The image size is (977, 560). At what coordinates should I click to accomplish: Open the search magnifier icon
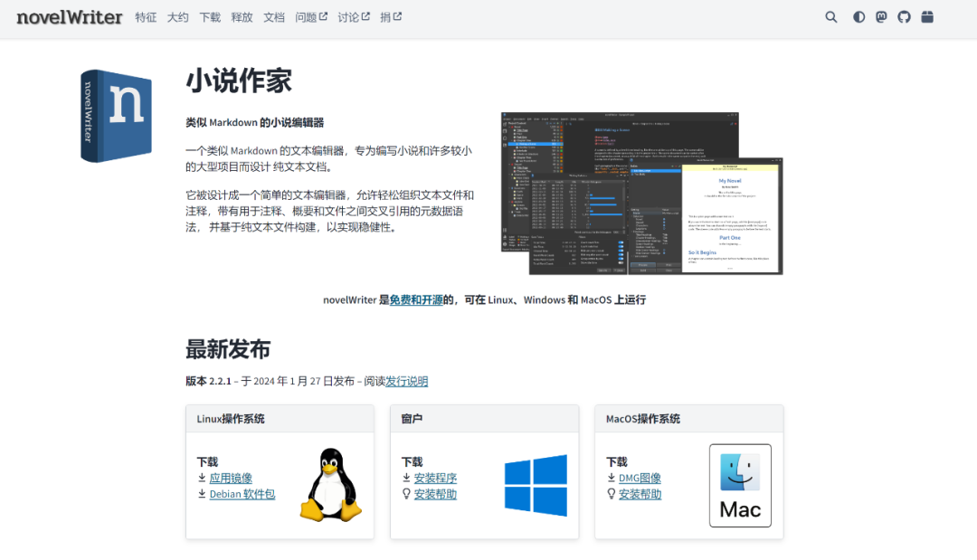pos(831,17)
